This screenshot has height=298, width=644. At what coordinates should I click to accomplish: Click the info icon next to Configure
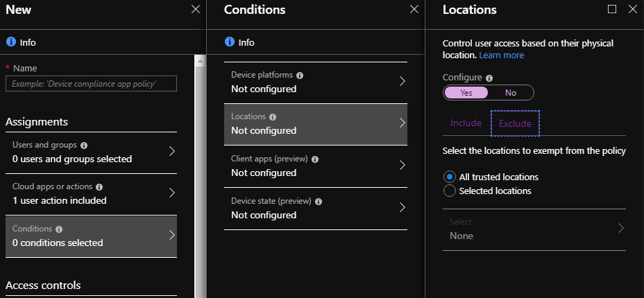(x=489, y=78)
